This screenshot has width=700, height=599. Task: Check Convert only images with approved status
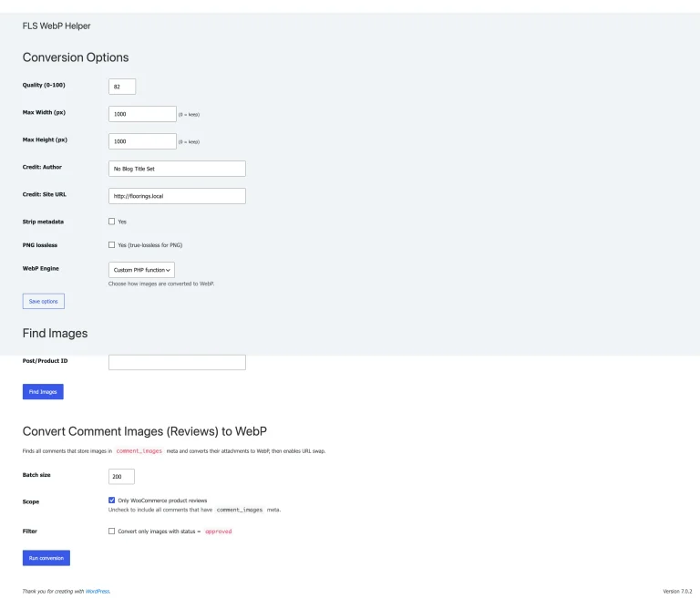pos(111,532)
